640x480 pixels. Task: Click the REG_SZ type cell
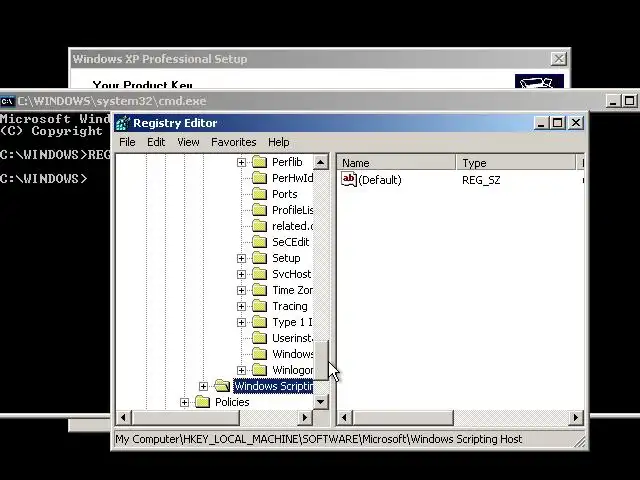click(x=481, y=180)
